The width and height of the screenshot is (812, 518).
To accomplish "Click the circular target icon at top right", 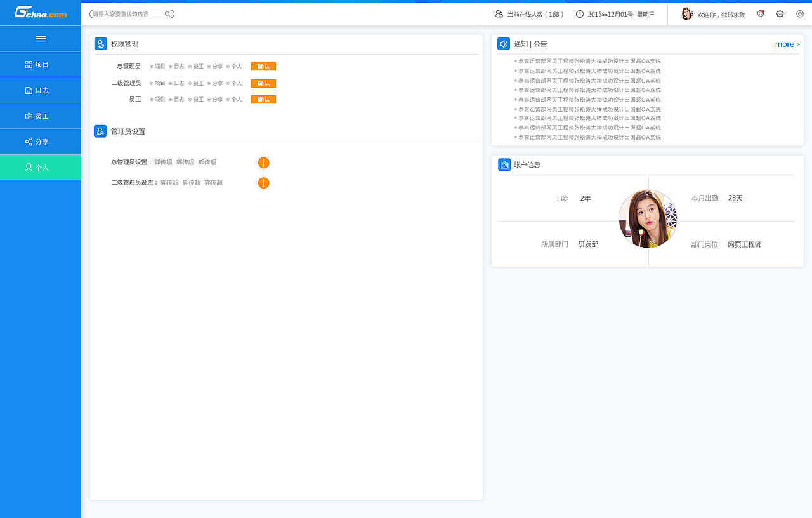I will tap(800, 13).
